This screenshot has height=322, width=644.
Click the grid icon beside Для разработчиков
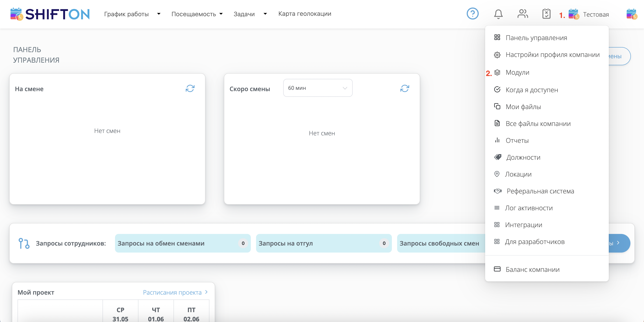[497, 241]
